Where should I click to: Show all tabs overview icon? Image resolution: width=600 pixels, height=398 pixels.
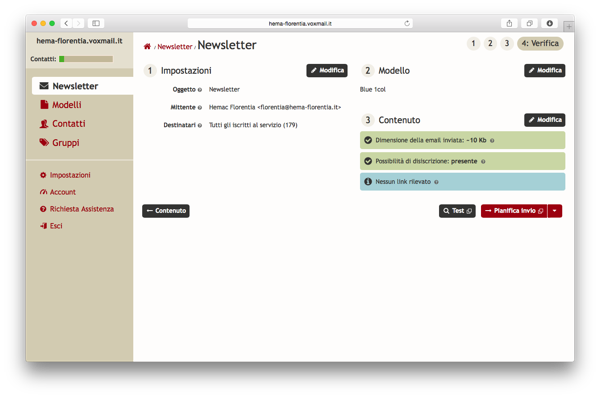tap(529, 23)
